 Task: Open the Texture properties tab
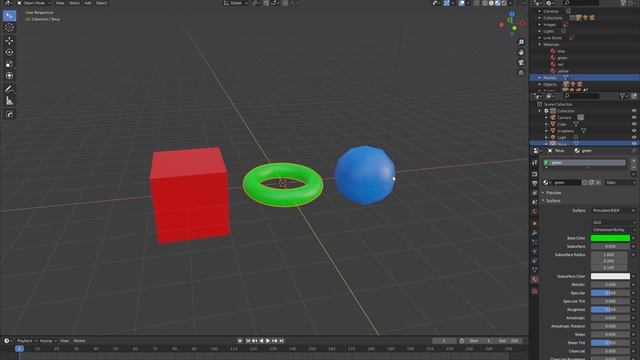534,291
